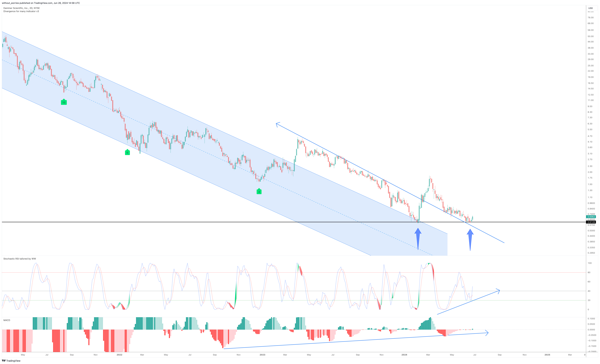Click the 2025 label on the time axis

pyautogui.click(x=547, y=355)
